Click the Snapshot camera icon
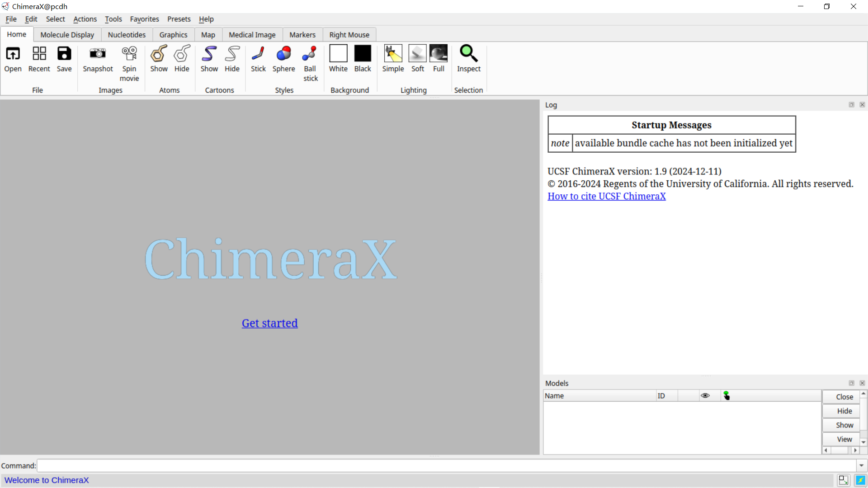Screen dimensions: 868x488 (98, 54)
